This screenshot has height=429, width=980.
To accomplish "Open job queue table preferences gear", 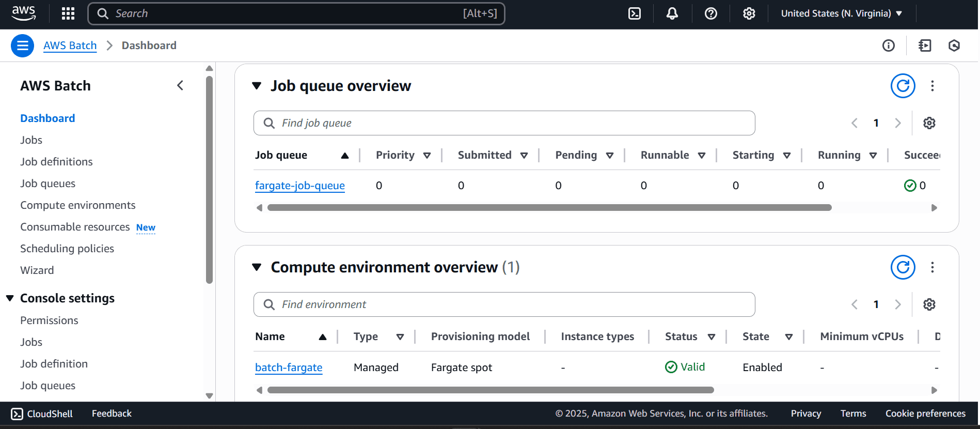I will [x=929, y=123].
